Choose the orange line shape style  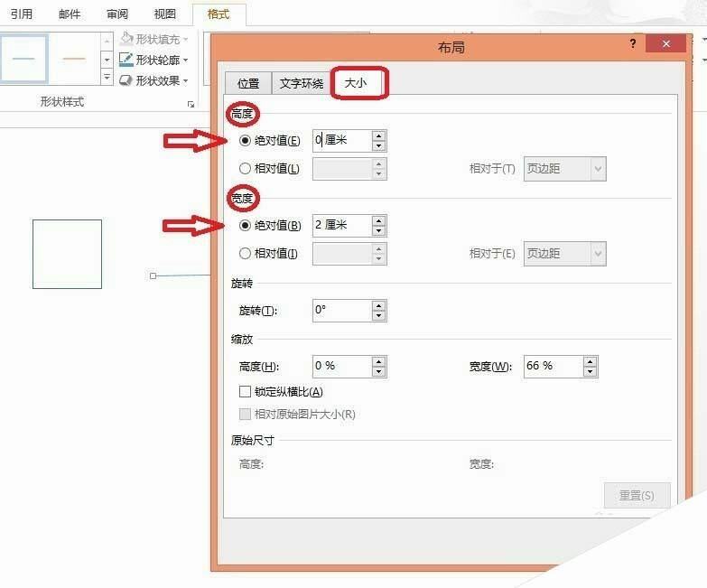click(x=74, y=59)
